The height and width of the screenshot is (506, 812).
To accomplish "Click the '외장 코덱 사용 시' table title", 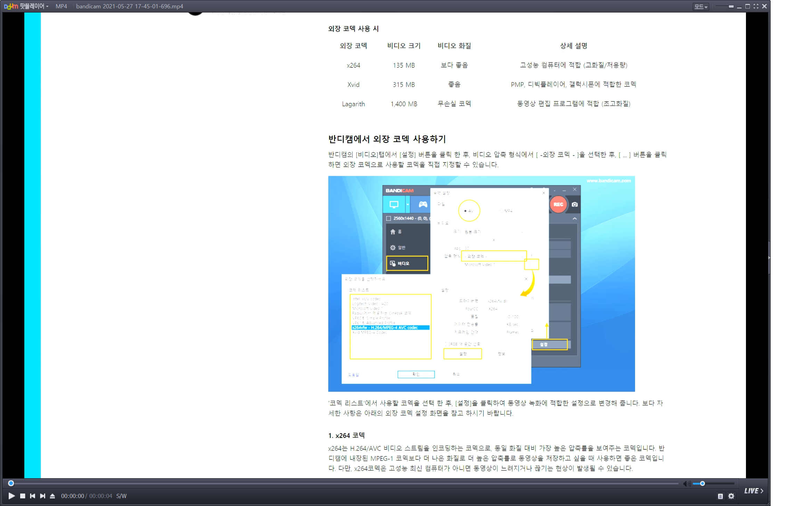I will tap(353, 28).
